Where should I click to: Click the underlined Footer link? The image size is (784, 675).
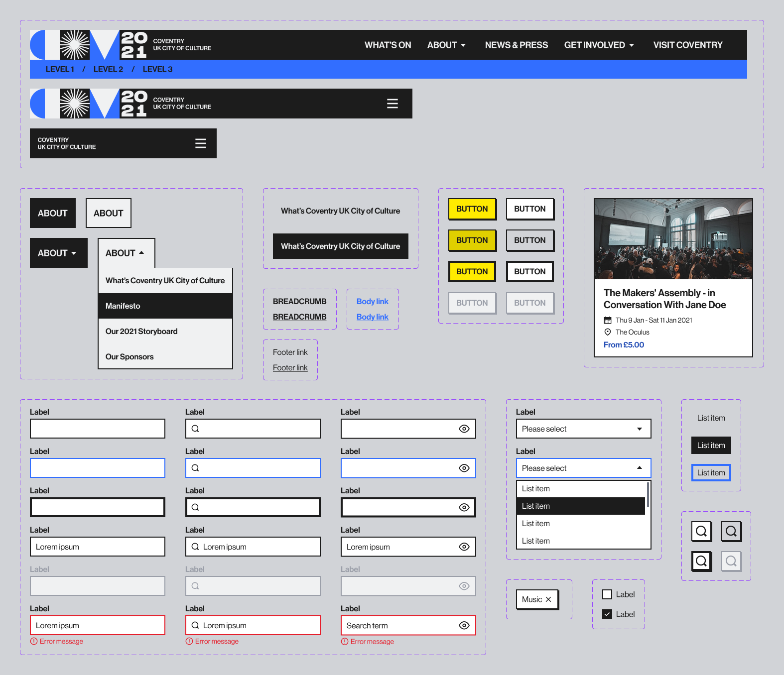point(290,368)
